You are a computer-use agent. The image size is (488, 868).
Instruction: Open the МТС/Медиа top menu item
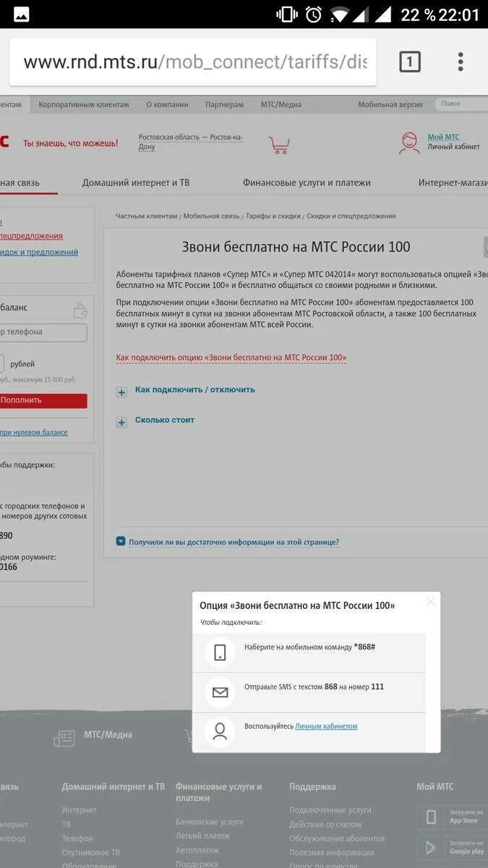tap(281, 104)
